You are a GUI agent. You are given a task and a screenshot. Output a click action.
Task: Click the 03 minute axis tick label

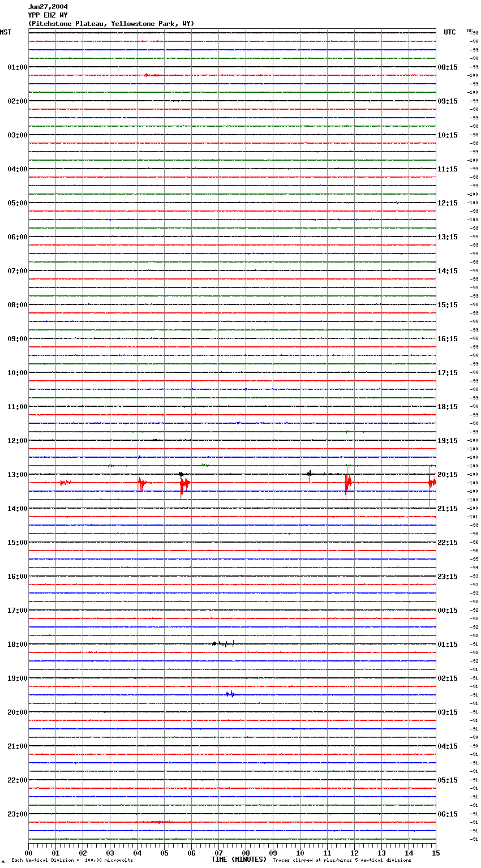click(110, 853)
